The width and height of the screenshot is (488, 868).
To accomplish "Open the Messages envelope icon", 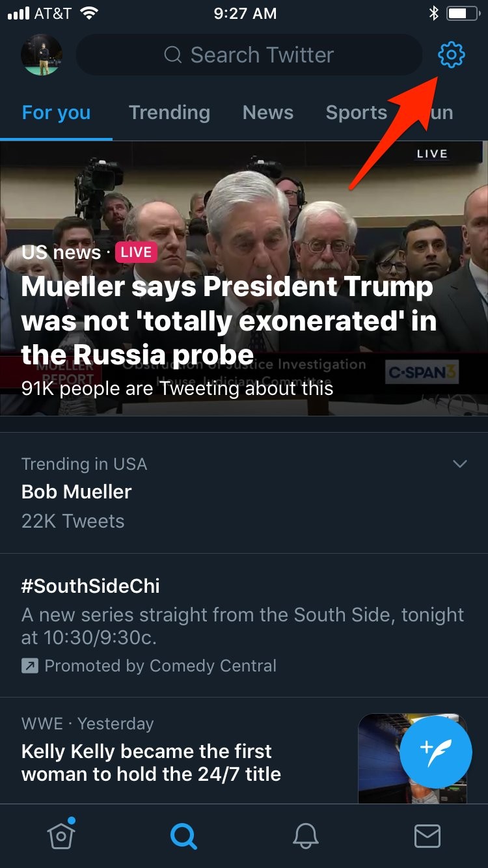I will point(427,836).
